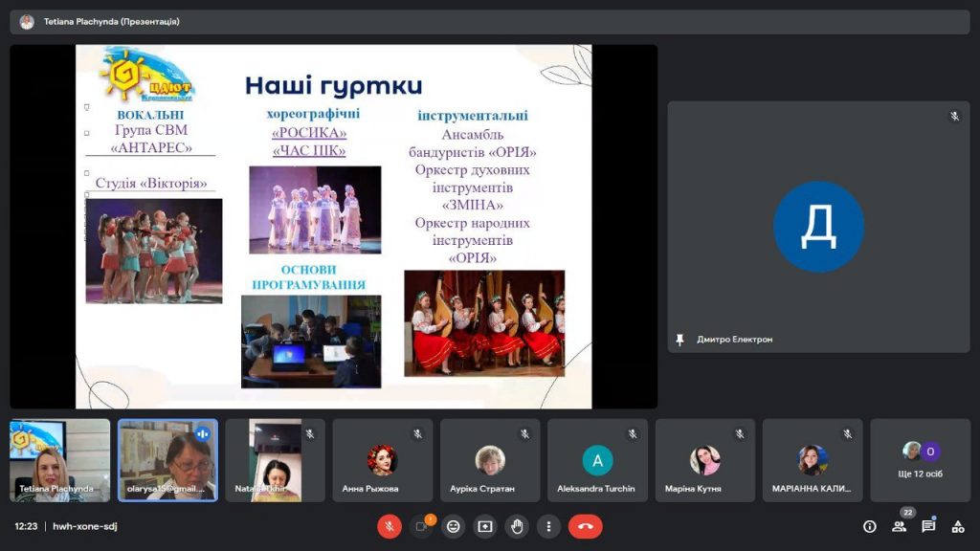Open the Activities panel
Viewport: 980px width, 551px height.
(957, 526)
